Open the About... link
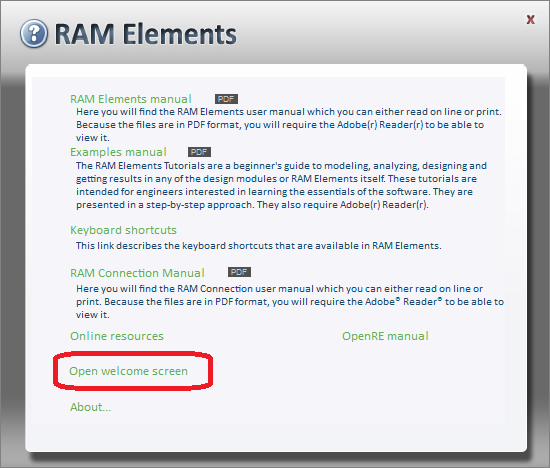550x468 pixels. point(90,407)
